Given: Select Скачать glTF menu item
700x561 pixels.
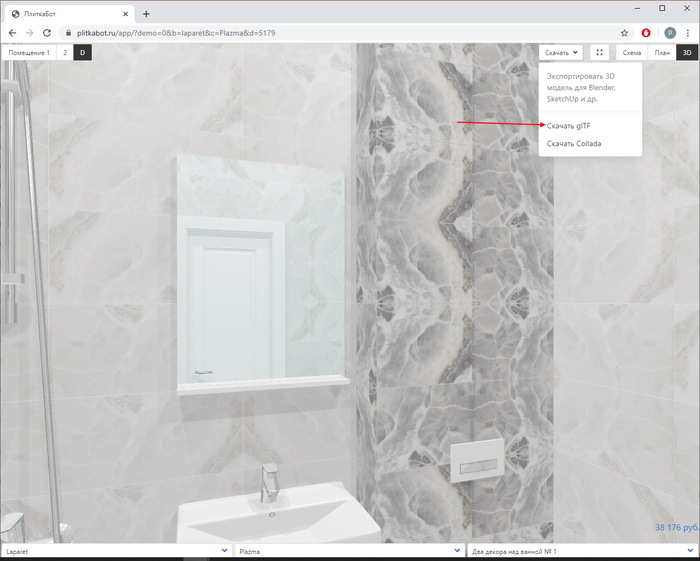Looking at the screenshot, I should coord(568,125).
